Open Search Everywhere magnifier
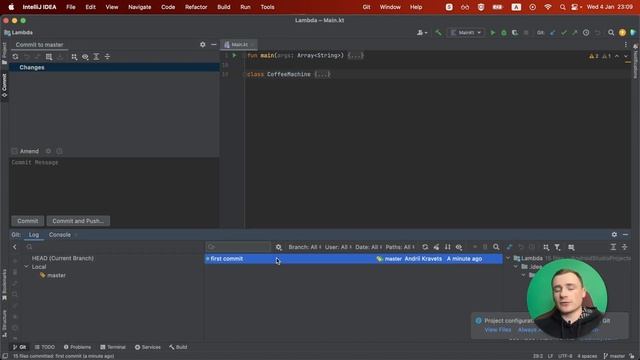640x360 pixels. pyautogui.click(x=611, y=33)
